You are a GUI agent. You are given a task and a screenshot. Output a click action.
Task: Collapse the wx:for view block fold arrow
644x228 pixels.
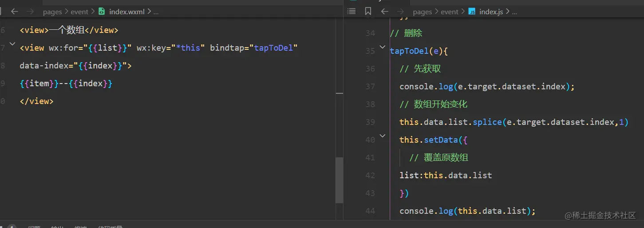click(12, 44)
